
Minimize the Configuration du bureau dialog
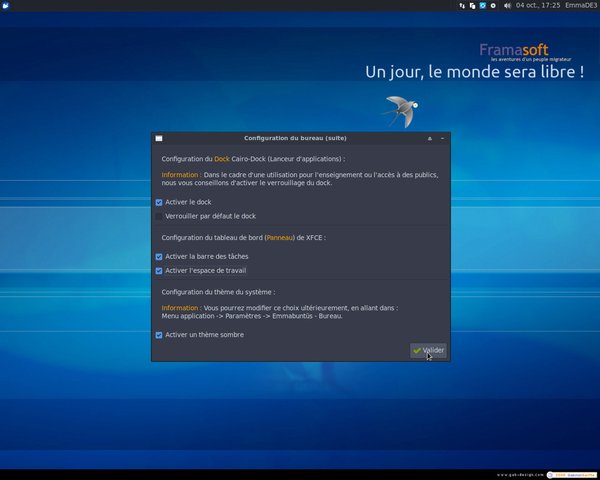click(442, 138)
